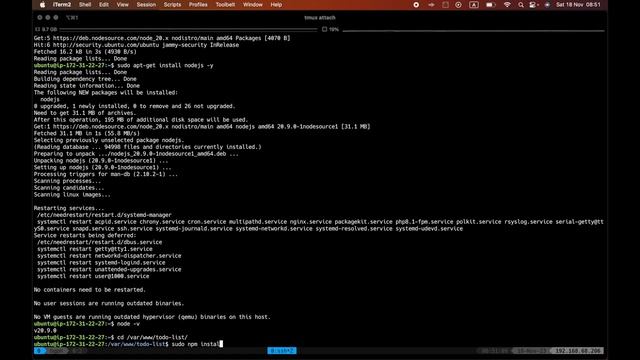Open the iTerm2 application menu

click(x=62, y=5)
